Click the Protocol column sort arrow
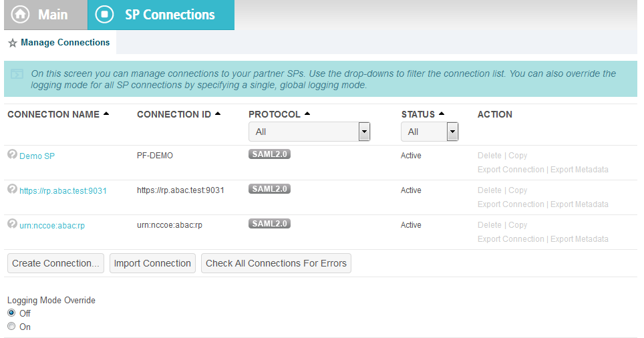Image resolution: width=644 pixels, height=338 pixels. pyautogui.click(x=307, y=114)
